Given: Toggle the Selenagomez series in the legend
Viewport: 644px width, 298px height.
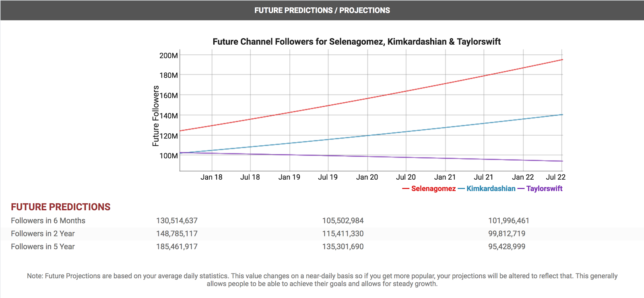Looking at the screenshot, I should pyautogui.click(x=429, y=188).
